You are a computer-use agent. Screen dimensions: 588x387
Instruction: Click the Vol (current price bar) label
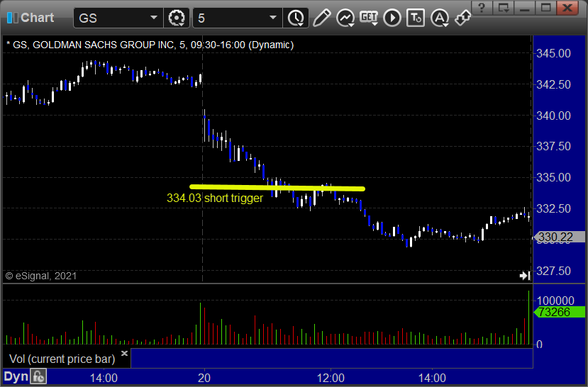point(62,359)
